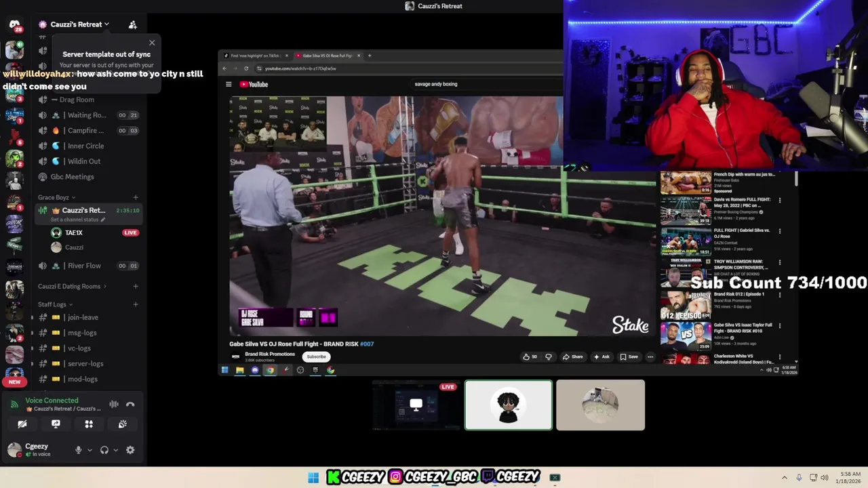The height and width of the screenshot is (488, 868).
Task: Open the Gbc Meetings stage channel
Action: point(87,177)
